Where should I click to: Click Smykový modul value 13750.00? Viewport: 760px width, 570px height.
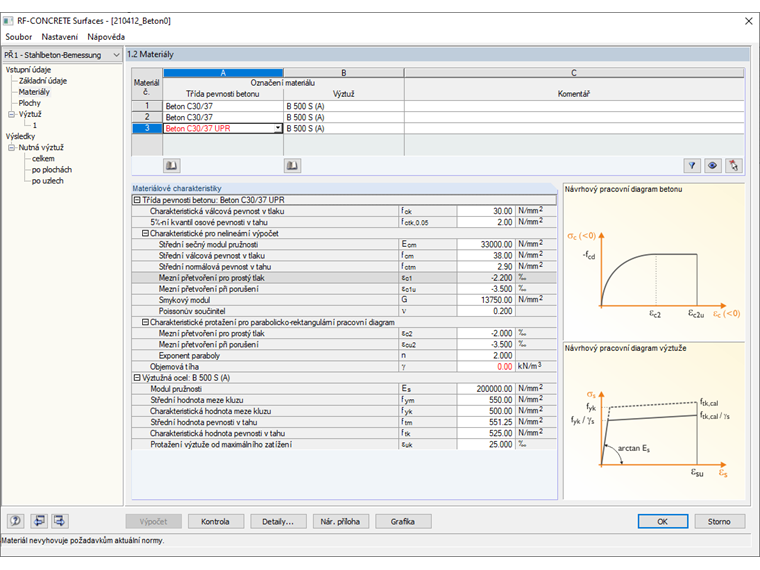pyautogui.click(x=485, y=300)
